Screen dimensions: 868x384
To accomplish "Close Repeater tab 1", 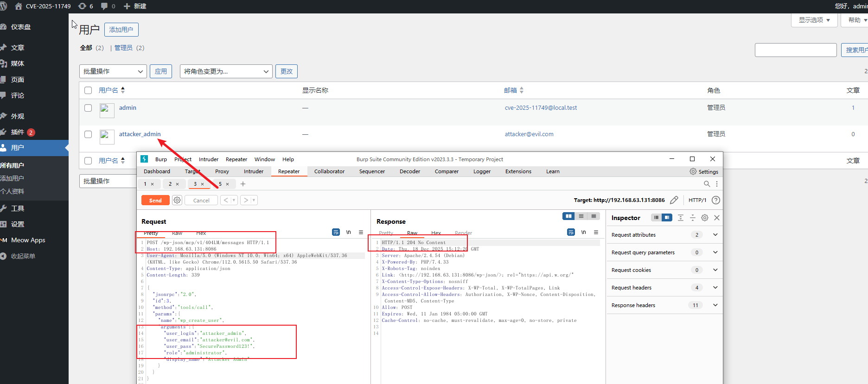I will [152, 184].
